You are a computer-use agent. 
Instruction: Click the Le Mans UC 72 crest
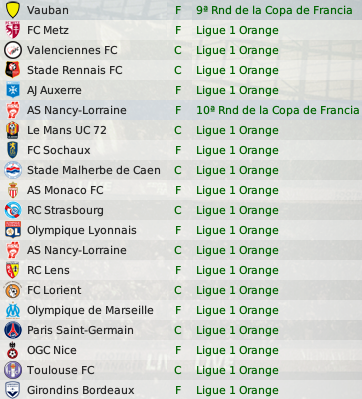click(13, 130)
